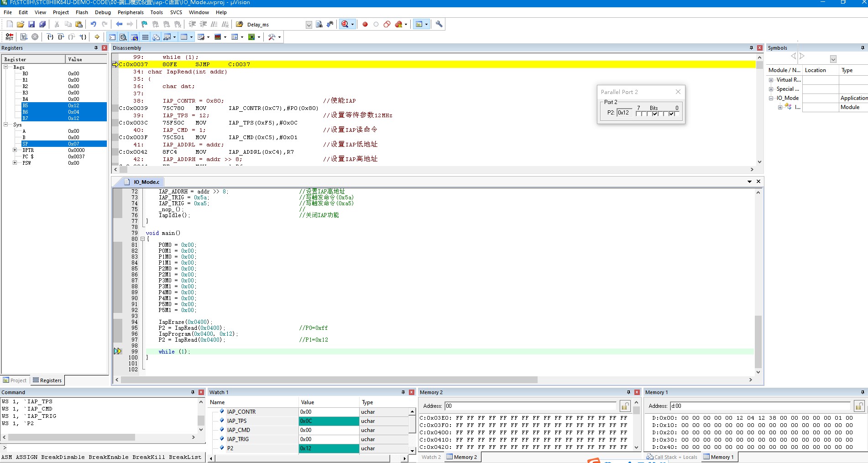Expand the PSW register node
The height and width of the screenshot is (463, 868).
click(15, 163)
